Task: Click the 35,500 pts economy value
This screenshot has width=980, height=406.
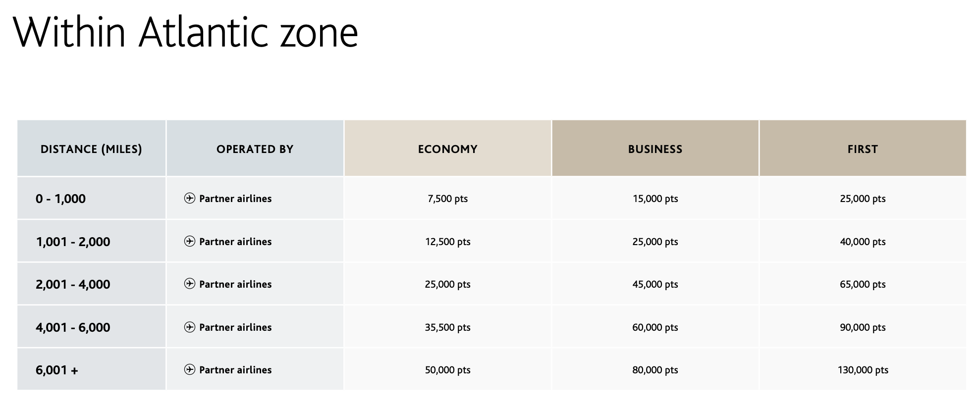Action: [447, 327]
